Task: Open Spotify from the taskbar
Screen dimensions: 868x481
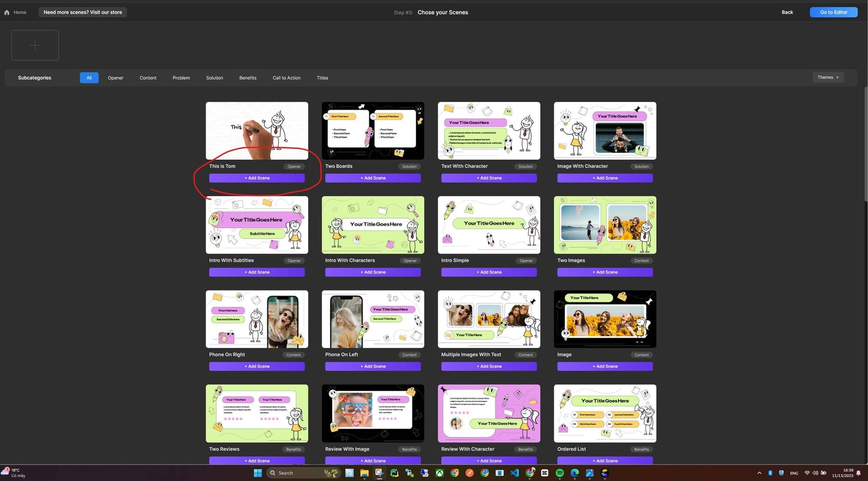Action: click(559, 473)
